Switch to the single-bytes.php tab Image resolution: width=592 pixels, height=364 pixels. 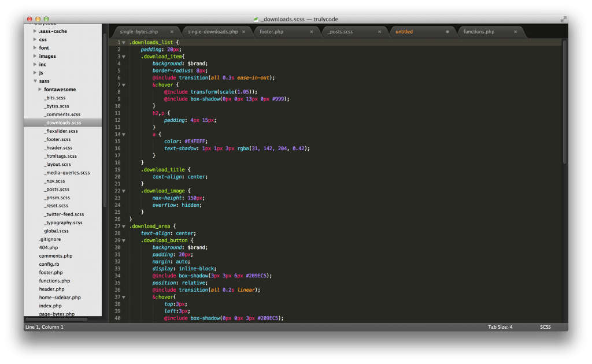139,32
